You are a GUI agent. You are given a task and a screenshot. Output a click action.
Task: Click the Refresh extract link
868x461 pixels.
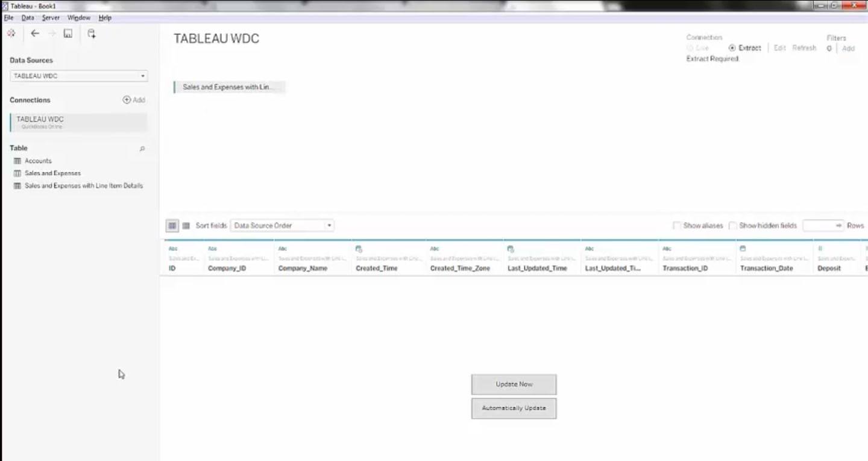pos(804,48)
